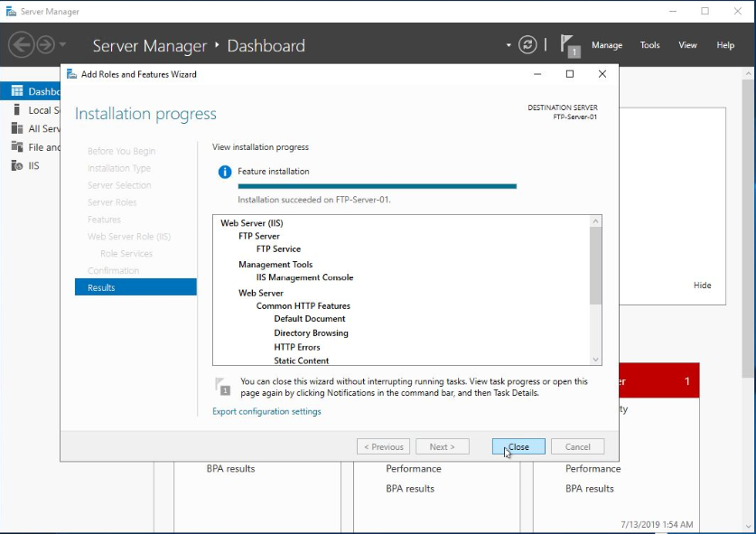Viewport: 756px width, 534px height.
Task: Click the Add Roles wizard title icon
Action: pos(72,74)
